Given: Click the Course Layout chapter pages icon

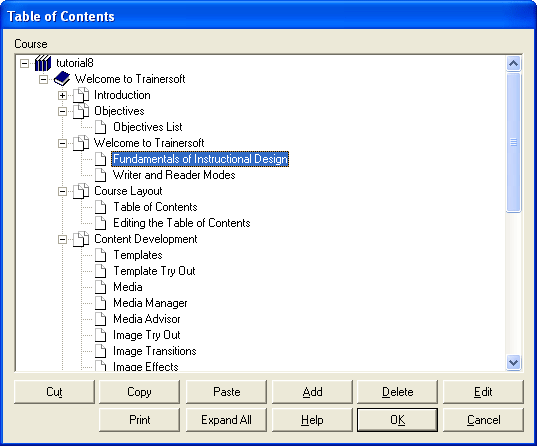Looking at the screenshot, I should [81, 191].
